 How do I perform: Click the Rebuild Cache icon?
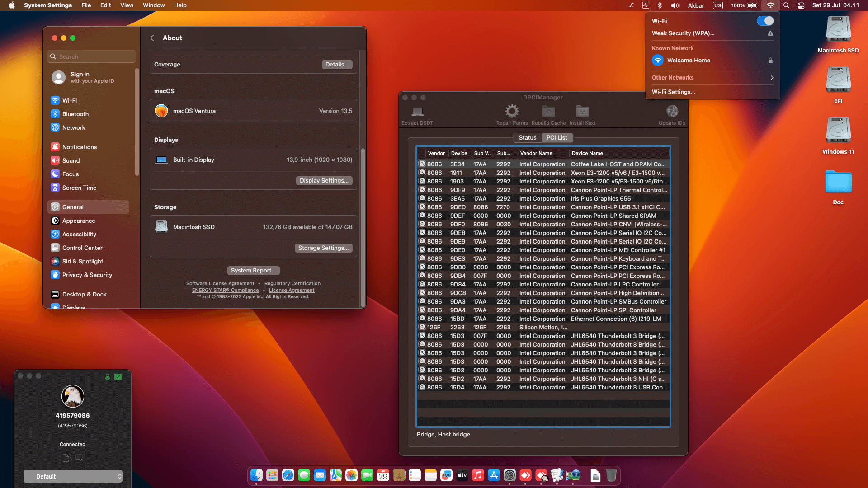(548, 113)
